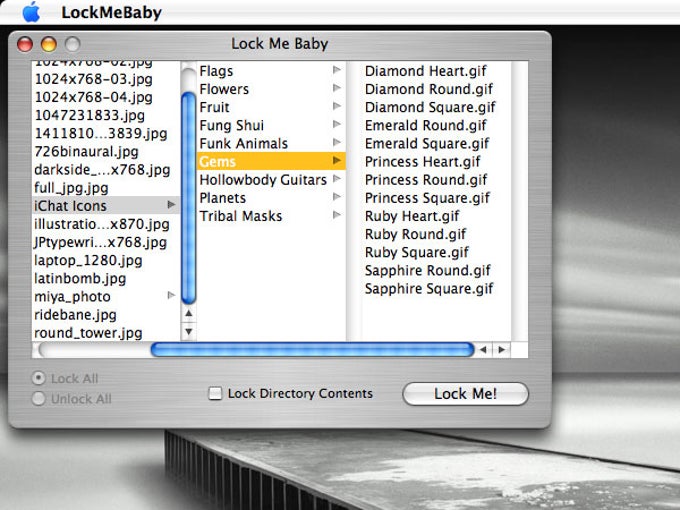
Task: Select 1411810...3839.jpg file
Action: [101, 134]
